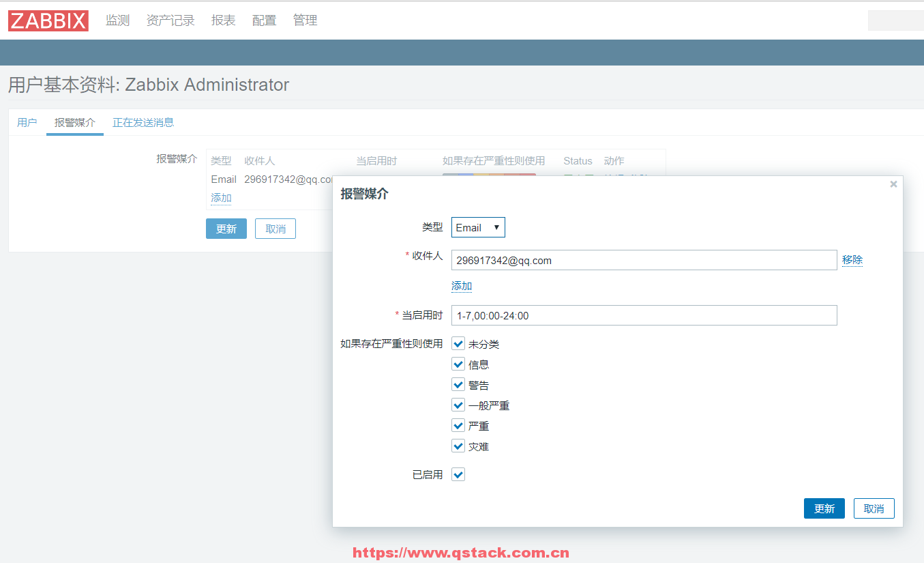The width and height of the screenshot is (924, 563).
Task: Open the 配置 menu
Action: click(264, 20)
